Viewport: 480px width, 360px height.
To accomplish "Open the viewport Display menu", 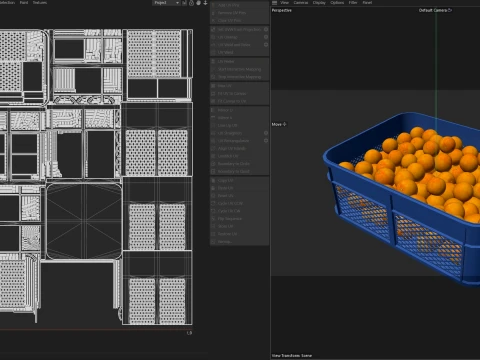I will coord(319,3).
